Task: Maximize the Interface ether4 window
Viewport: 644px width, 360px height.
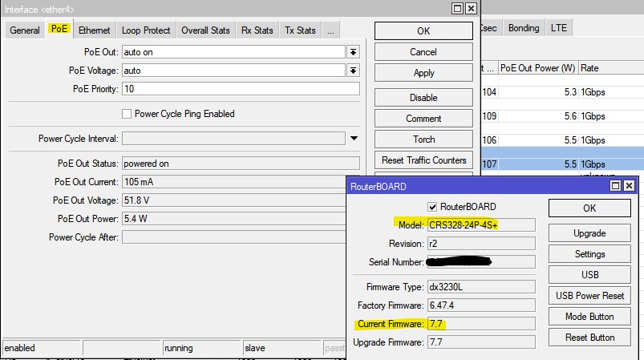Action: 457,9
